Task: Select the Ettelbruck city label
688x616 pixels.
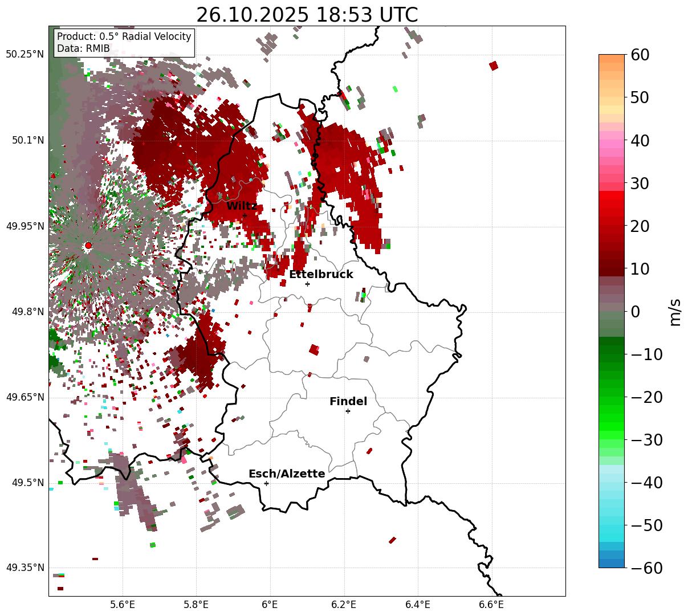Action: (321, 274)
